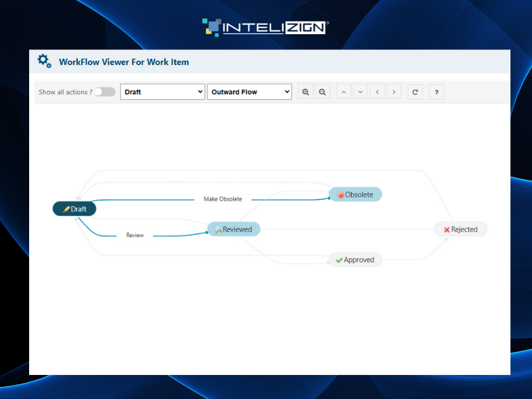Open the Draft state dropdown
The width and height of the screenshot is (532, 399).
coord(163,92)
